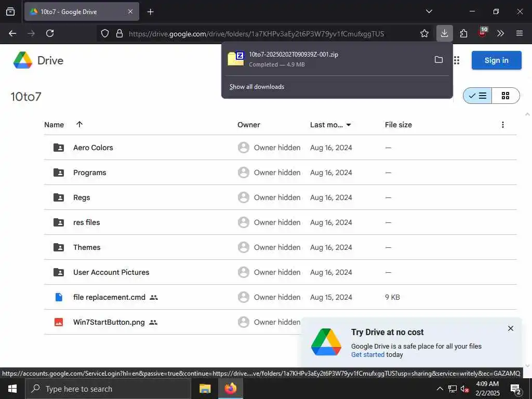Click shared icon beside Win7StartButton.png
This screenshot has width=532, height=399.
pos(153,322)
